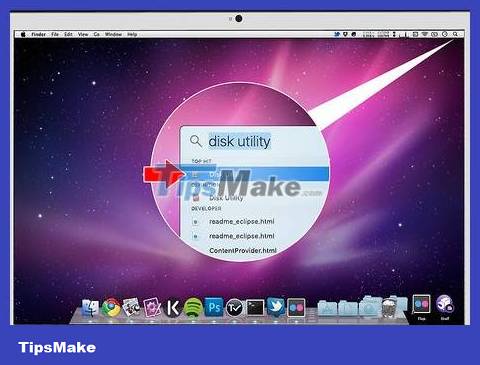
Task: Open the Help menu
Action: pyautogui.click(x=132, y=34)
